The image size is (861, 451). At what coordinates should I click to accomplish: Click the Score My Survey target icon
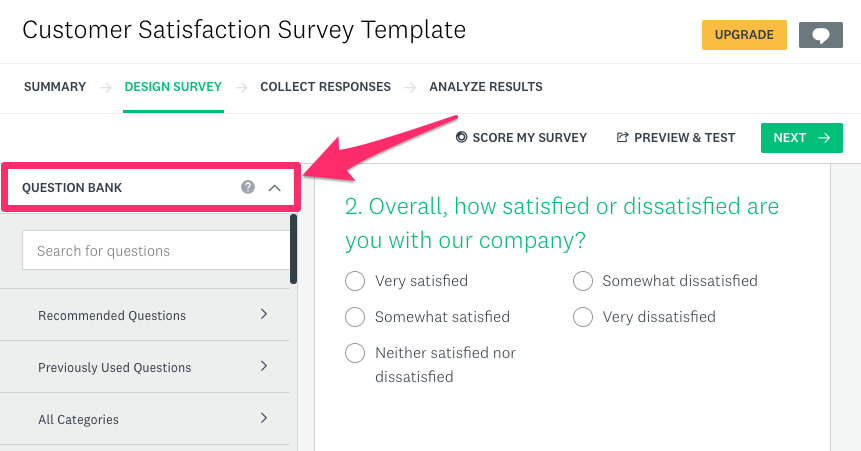click(x=461, y=137)
